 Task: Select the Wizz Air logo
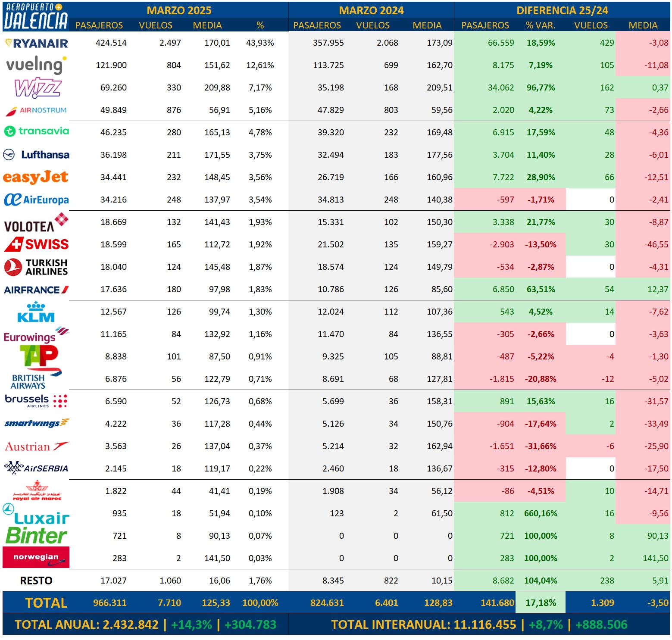[38, 88]
